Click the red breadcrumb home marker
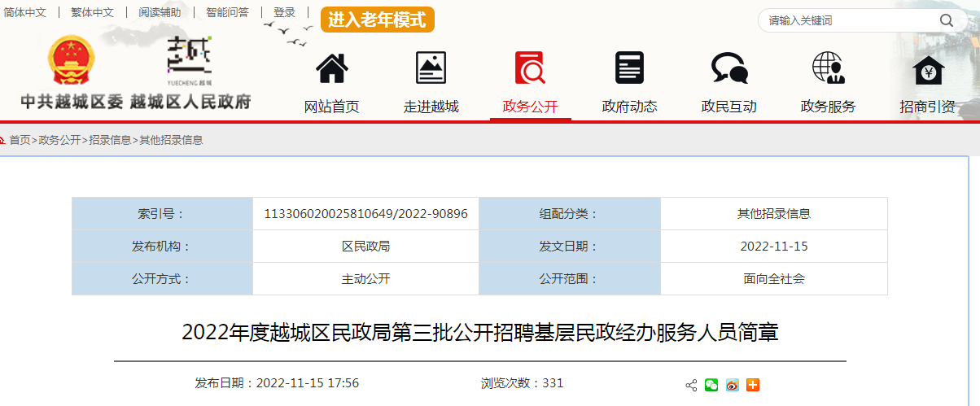The image size is (980, 406). coord(3,140)
